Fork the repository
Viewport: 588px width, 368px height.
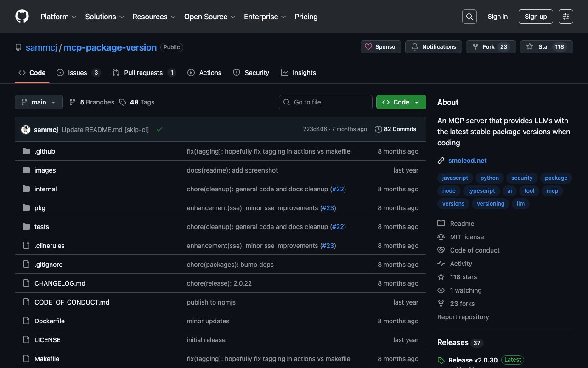click(491, 47)
